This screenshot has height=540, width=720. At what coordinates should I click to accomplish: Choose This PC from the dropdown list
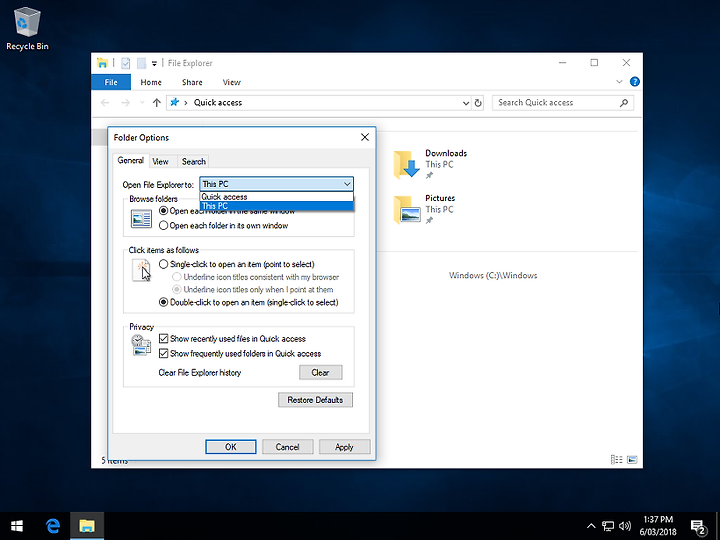(276, 206)
